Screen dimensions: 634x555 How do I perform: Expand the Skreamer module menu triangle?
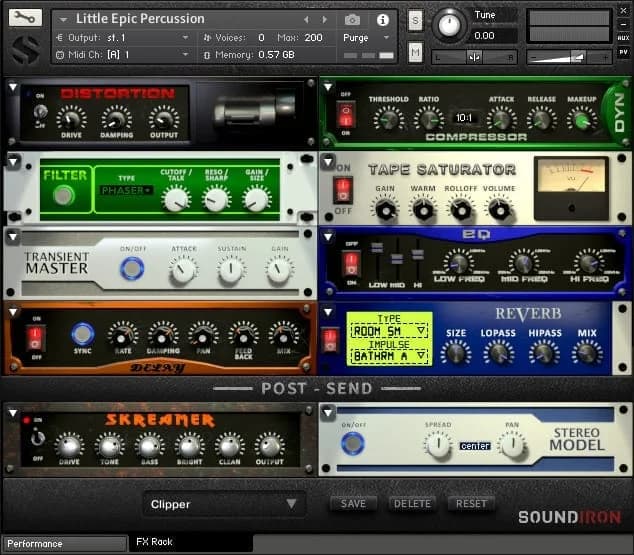coord(13,413)
